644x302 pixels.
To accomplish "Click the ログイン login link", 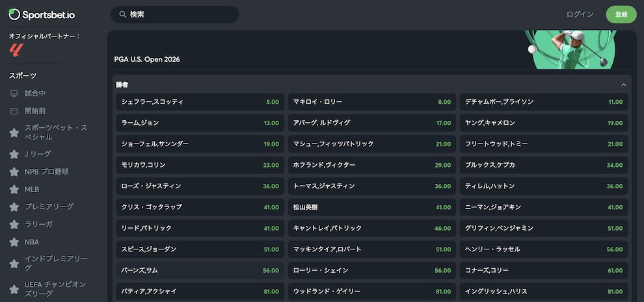I will coord(580,14).
